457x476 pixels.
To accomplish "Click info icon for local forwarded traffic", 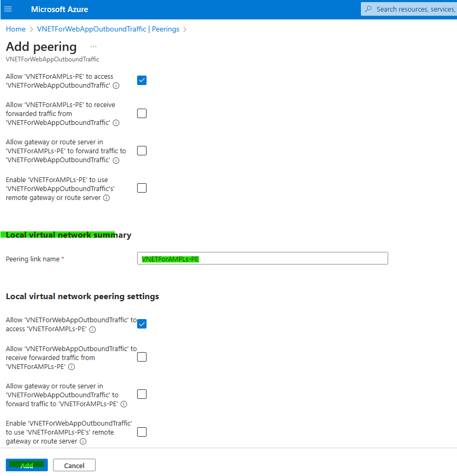I will click(x=71, y=367).
